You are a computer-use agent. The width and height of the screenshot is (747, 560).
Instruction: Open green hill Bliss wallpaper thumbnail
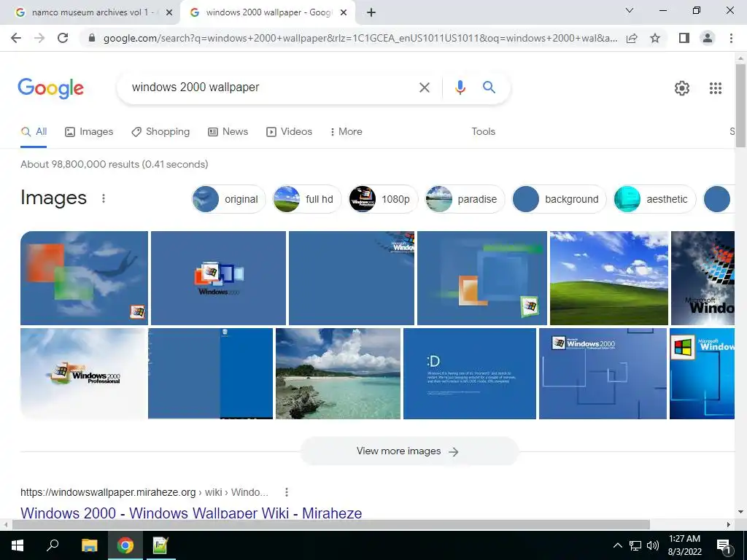[x=609, y=278]
